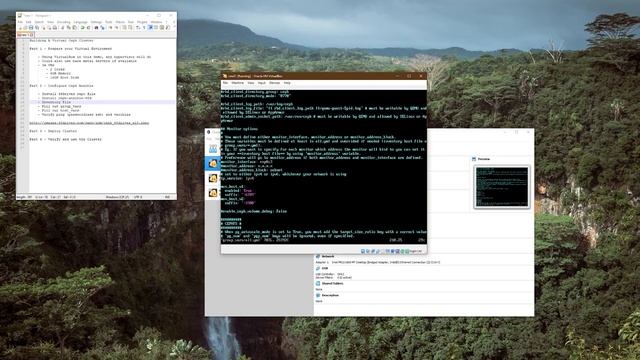The image size is (640, 360).
Task: Click 'UTF-8' encoding in Notepad++ status bar
Action: [x=138, y=197]
